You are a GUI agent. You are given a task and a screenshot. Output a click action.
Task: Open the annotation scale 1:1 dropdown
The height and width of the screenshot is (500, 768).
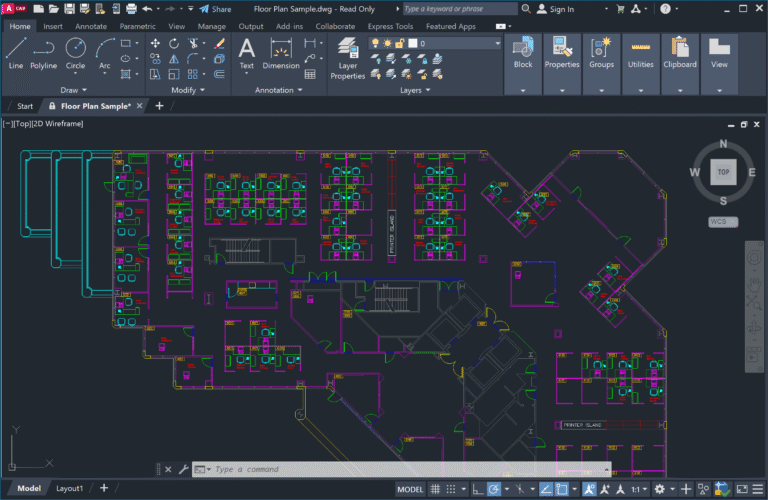(639, 489)
